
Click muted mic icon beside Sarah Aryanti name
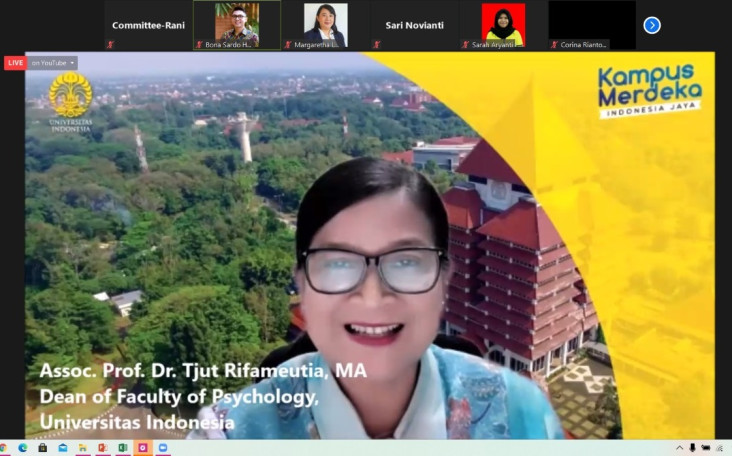(465, 45)
